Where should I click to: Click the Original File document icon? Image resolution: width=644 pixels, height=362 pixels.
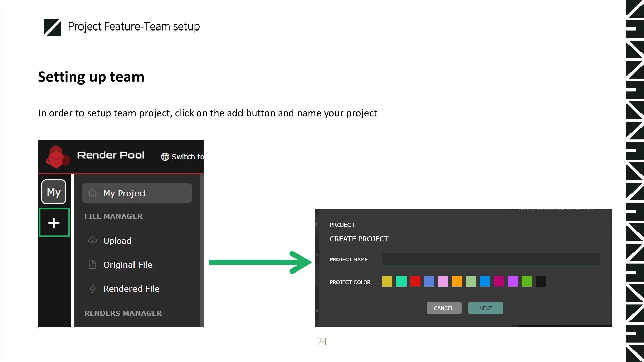tap(92, 265)
